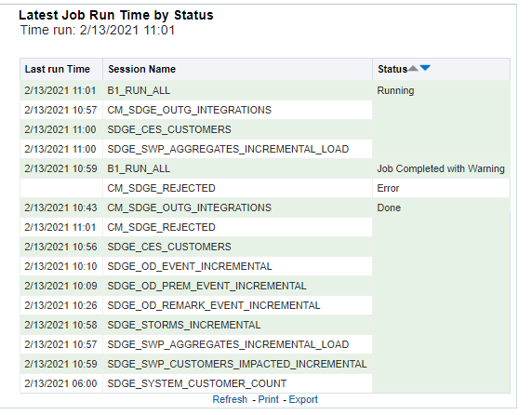Click the 2/13/2021 06:00 run time cell
The width and height of the screenshot is (532, 415).
[x=60, y=383]
